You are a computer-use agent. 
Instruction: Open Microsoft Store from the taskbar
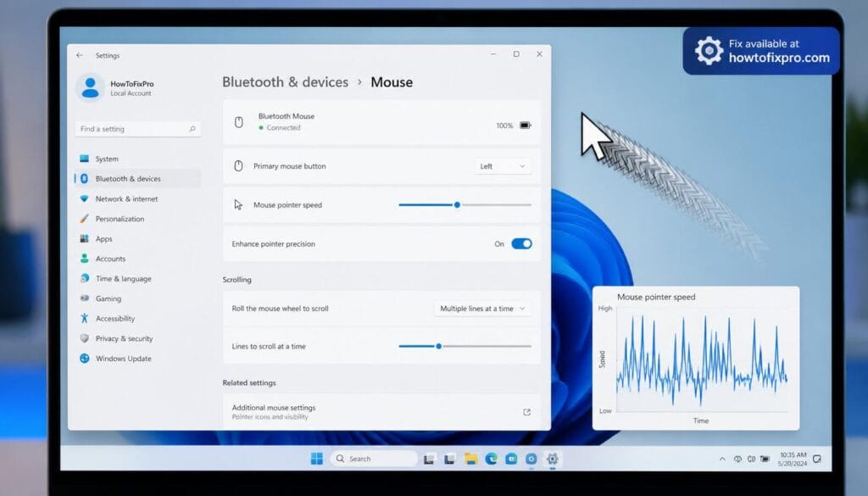tap(511, 459)
